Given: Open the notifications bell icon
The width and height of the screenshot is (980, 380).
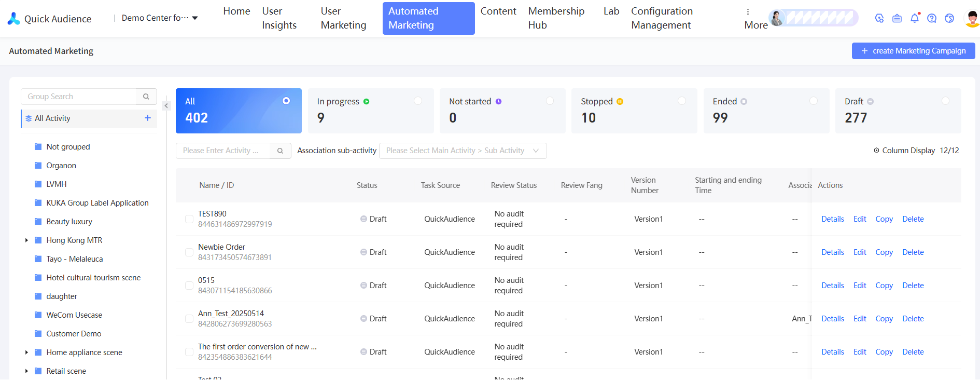Looking at the screenshot, I should click(915, 19).
